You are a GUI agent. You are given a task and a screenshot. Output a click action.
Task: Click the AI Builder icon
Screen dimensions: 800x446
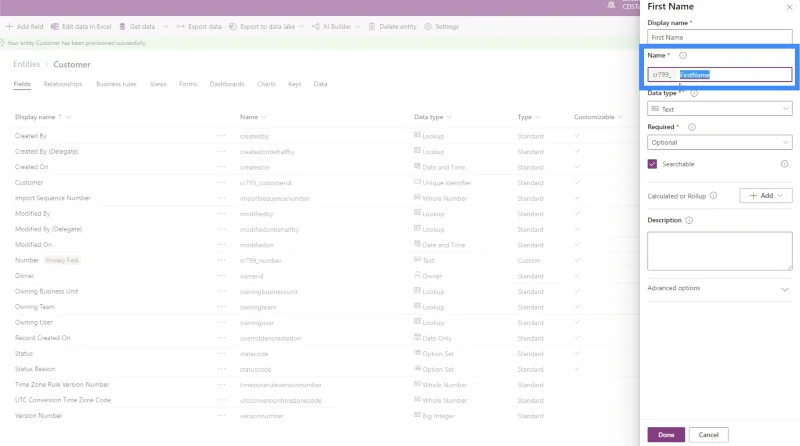tap(316, 27)
